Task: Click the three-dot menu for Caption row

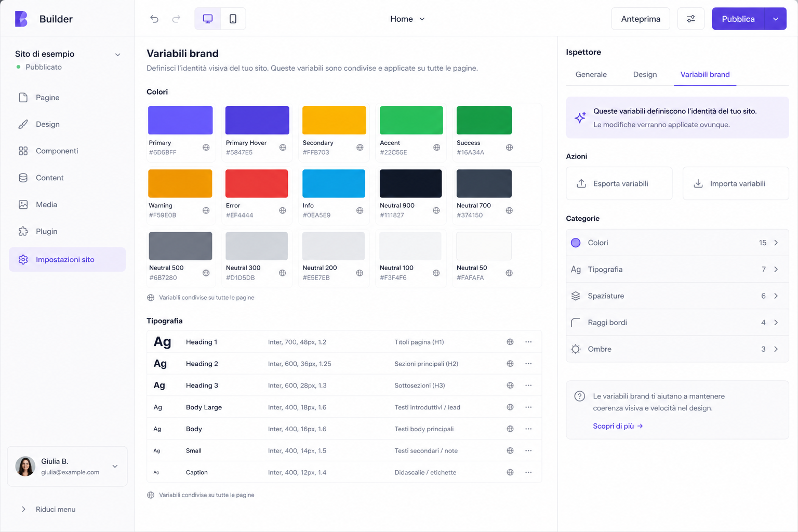Action: click(x=528, y=472)
